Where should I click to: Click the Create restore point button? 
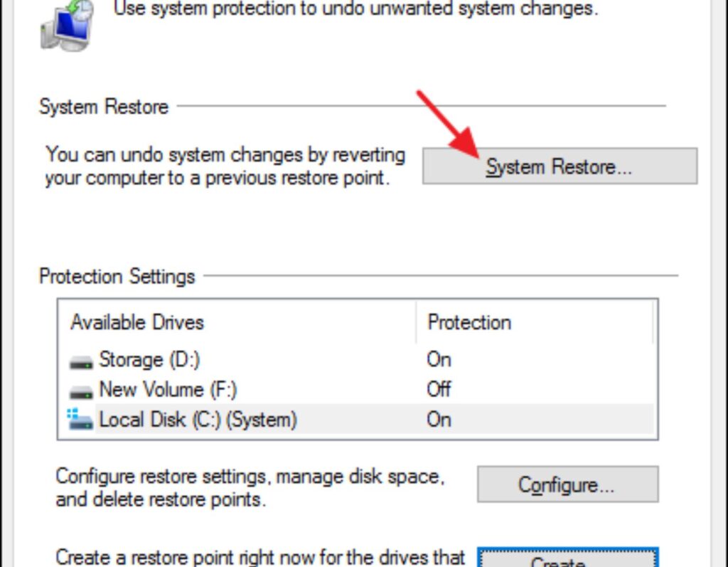click(567, 558)
